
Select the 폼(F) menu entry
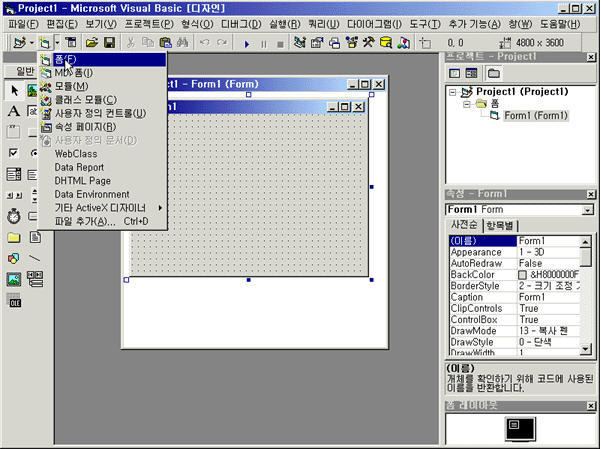pyautogui.click(x=102, y=59)
